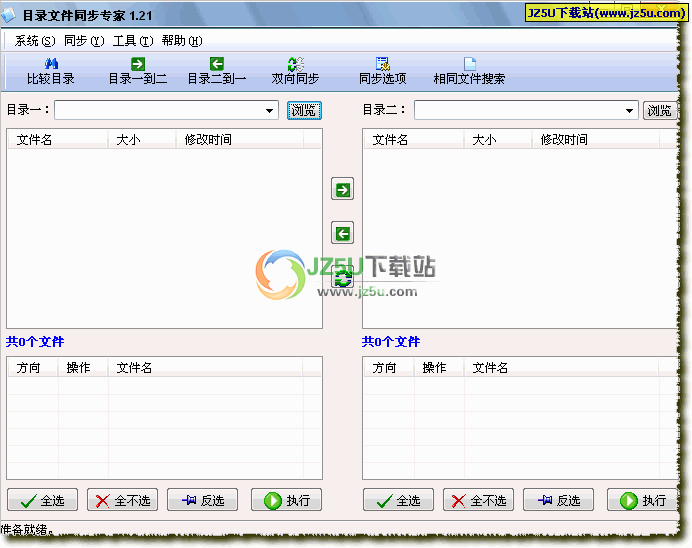
Task: Click the middle two-way refresh sync button
Action: click(342, 278)
